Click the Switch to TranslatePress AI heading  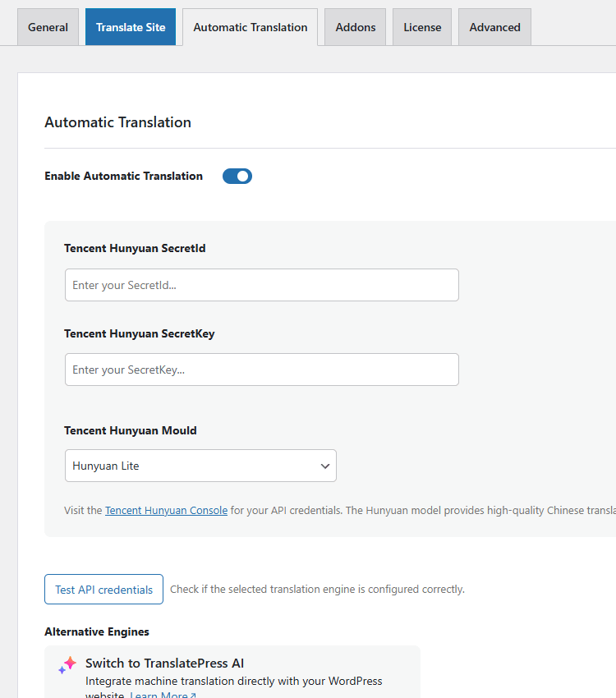pyautogui.click(x=164, y=664)
